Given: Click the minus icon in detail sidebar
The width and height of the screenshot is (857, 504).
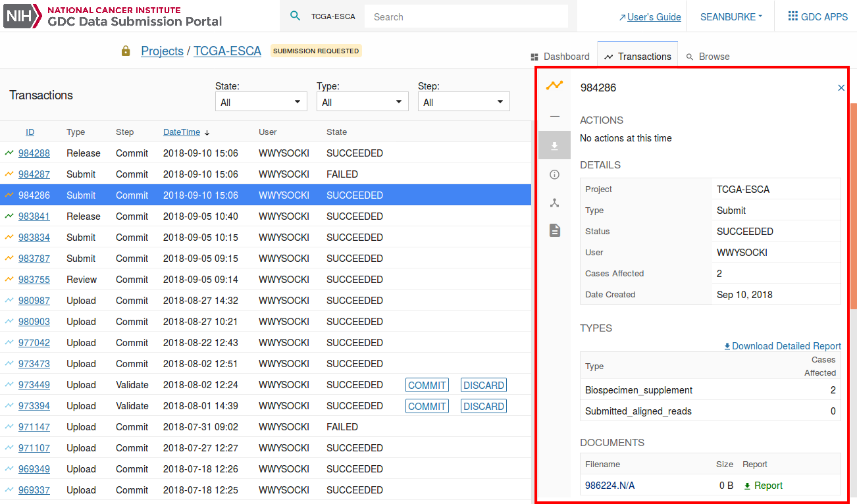Looking at the screenshot, I should [554, 116].
